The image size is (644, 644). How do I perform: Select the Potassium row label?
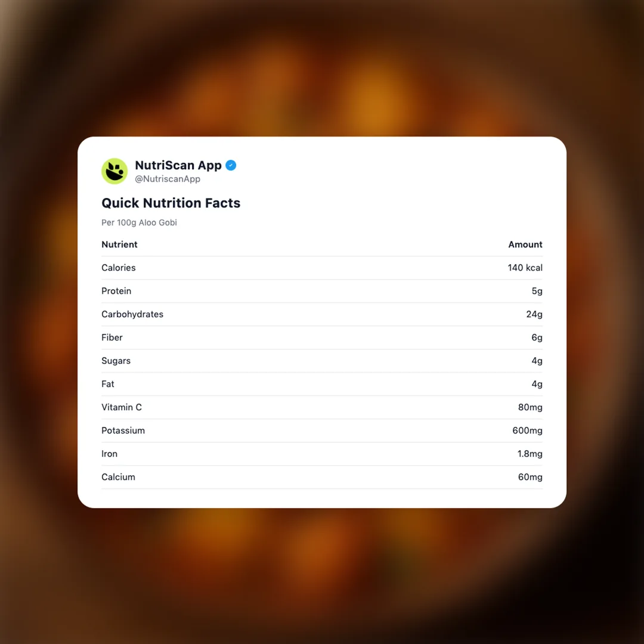(x=123, y=431)
